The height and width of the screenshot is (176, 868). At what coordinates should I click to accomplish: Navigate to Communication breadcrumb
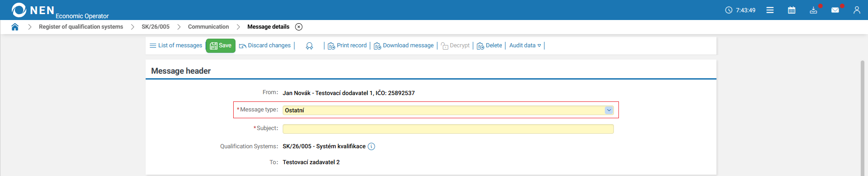click(x=208, y=27)
